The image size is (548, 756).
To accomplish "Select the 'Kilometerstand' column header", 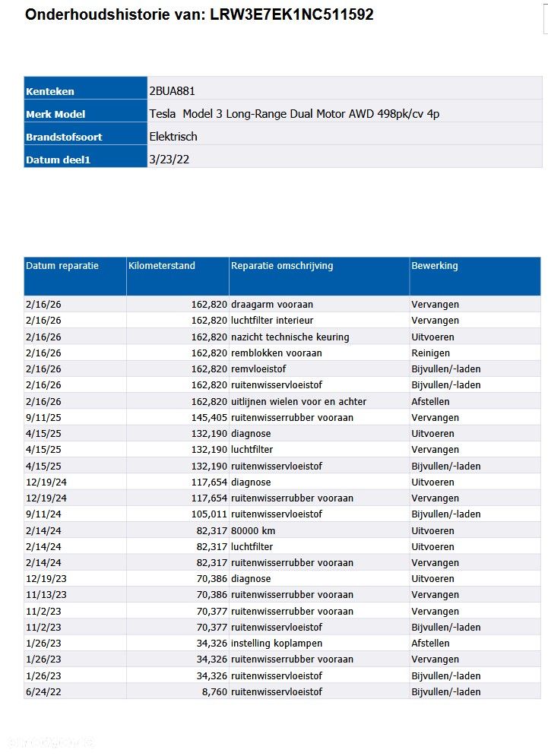I will click(x=178, y=277).
